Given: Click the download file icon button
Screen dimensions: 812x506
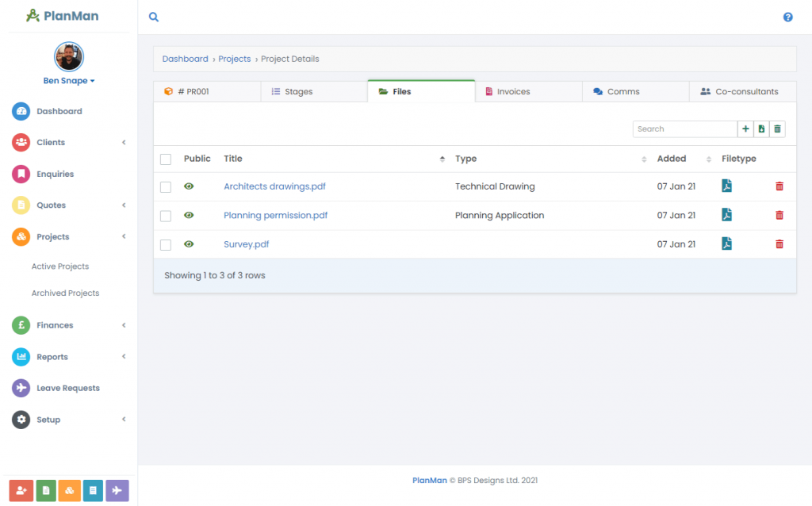Looking at the screenshot, I should [761, 129].
